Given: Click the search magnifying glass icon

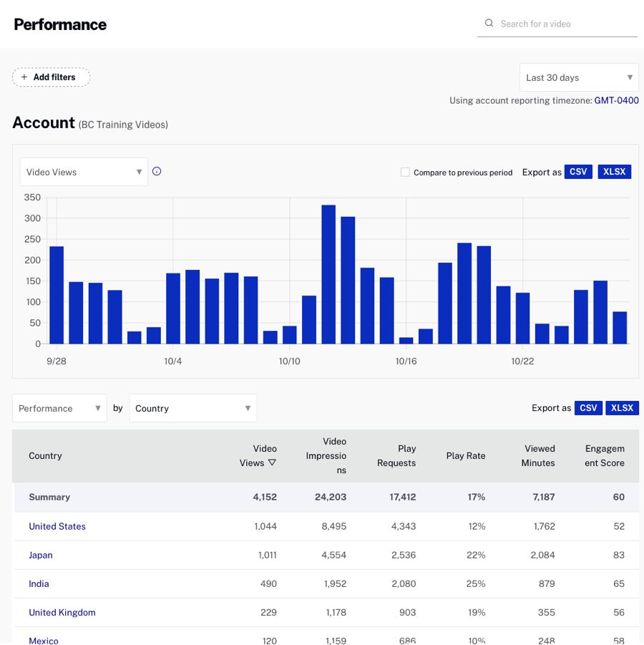Looking at the screenshot, I should point(489,23).
